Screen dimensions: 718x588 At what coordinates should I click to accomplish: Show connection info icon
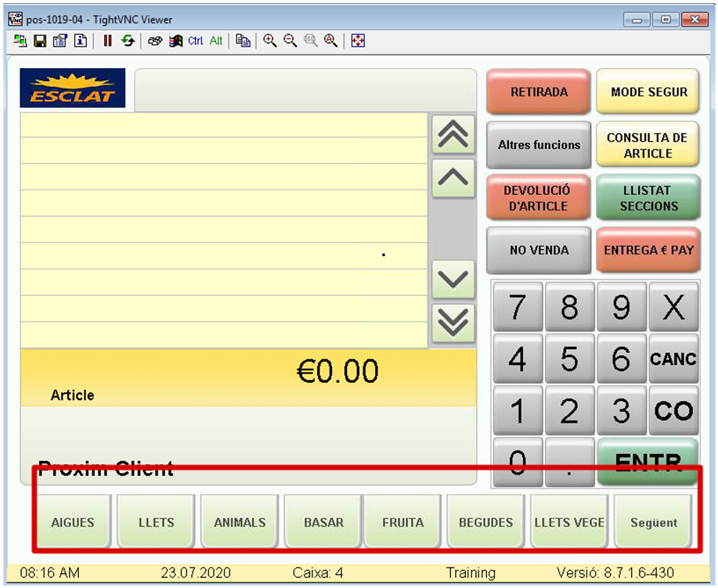pyautogui.click(x=80, y=41)
